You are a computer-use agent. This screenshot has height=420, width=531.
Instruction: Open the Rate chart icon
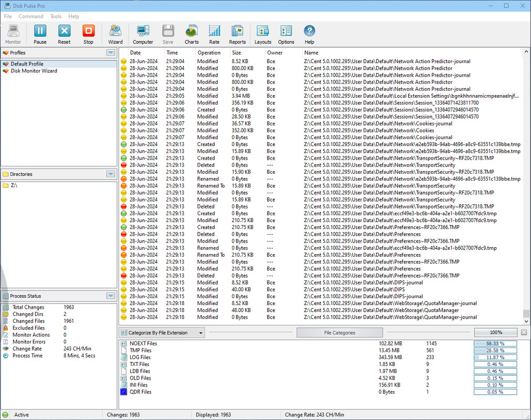(x=214, y=35)
